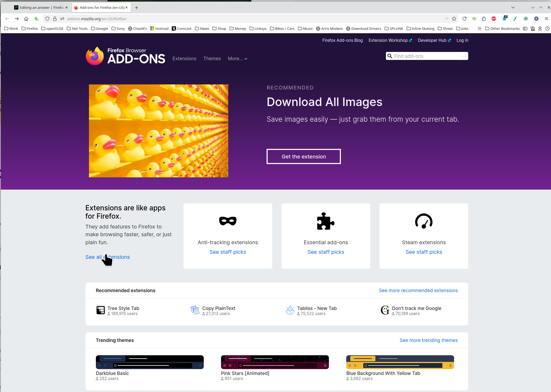Open the Inline Skating bookmarks folder

[x=420, y=28]
